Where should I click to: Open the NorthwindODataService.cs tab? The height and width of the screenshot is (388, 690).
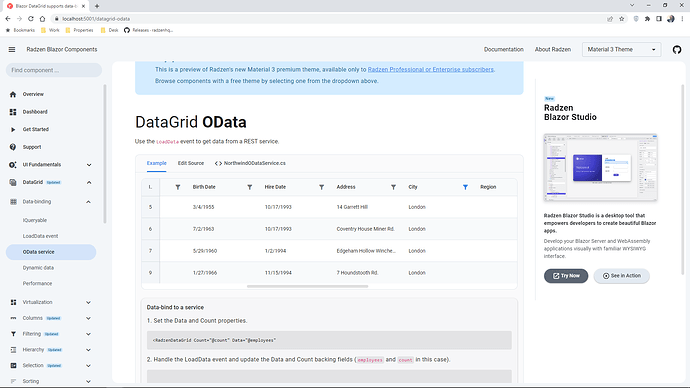pyautogui.click(x=250, y=163)
